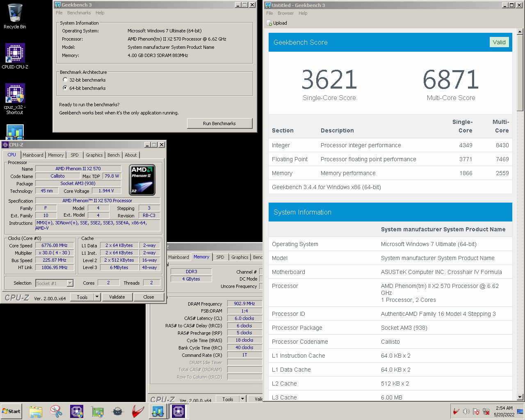The height and width of the screenshot is (420, 525).
Task: Select Mainboard tab in the background CPU-Z window
Action: [x=179, y=257]
